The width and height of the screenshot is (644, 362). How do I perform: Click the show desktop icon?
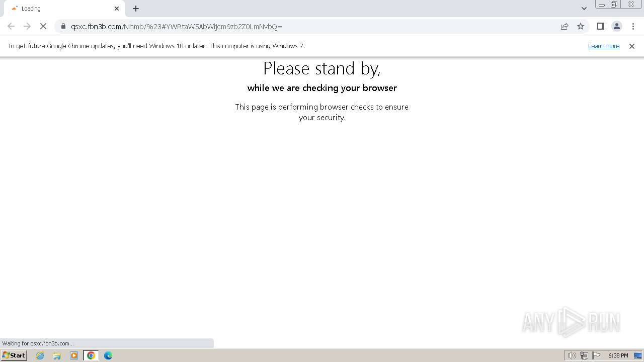pyautogui.click(x=638, y=355)
